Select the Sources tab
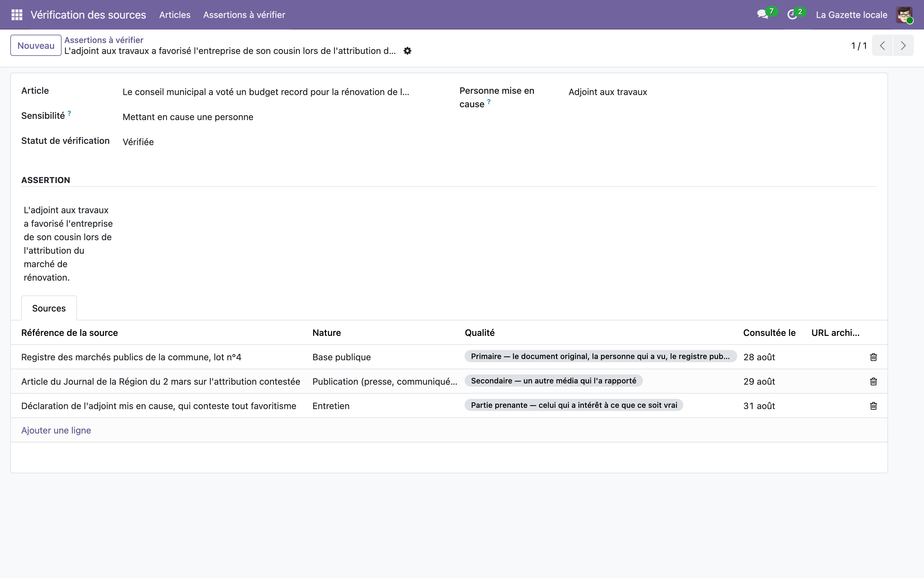The image size is (924, 578). [49, 308]
